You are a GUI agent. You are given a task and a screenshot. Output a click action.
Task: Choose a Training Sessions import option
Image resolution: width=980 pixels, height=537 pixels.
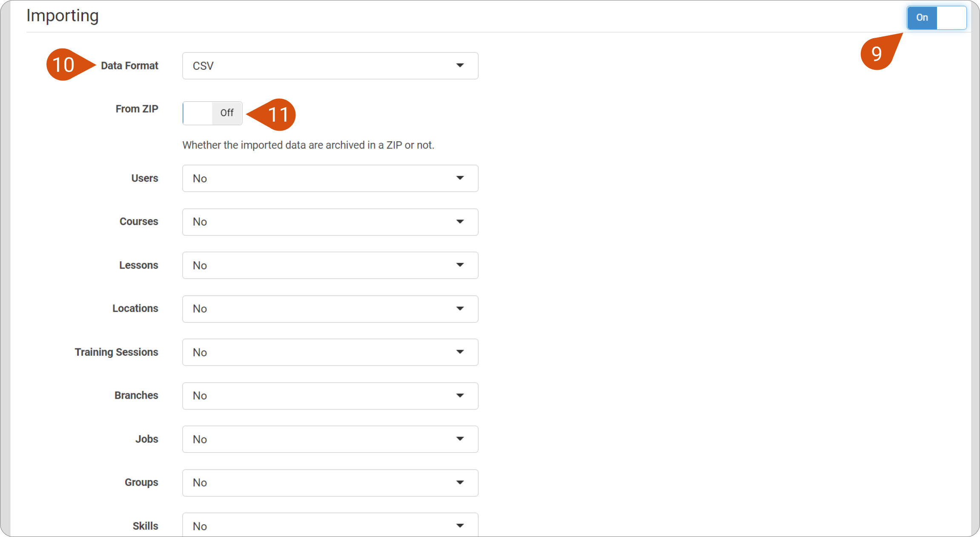(x=330, y=352)
